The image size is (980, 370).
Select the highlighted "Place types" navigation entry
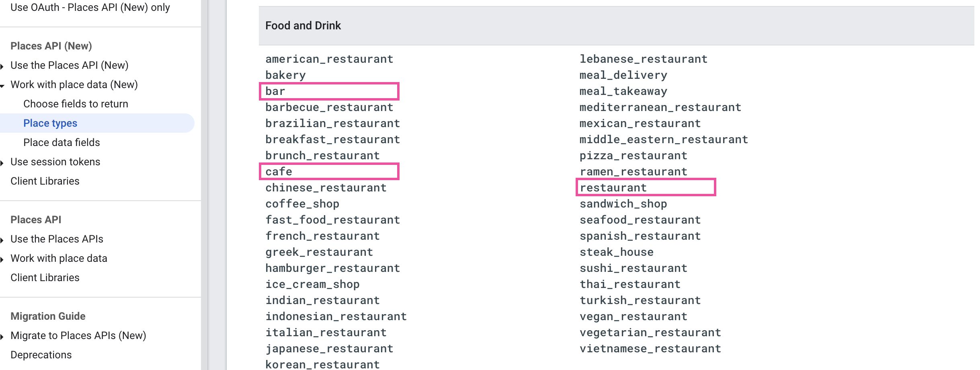pyautogui.click(x=51, y=123)
